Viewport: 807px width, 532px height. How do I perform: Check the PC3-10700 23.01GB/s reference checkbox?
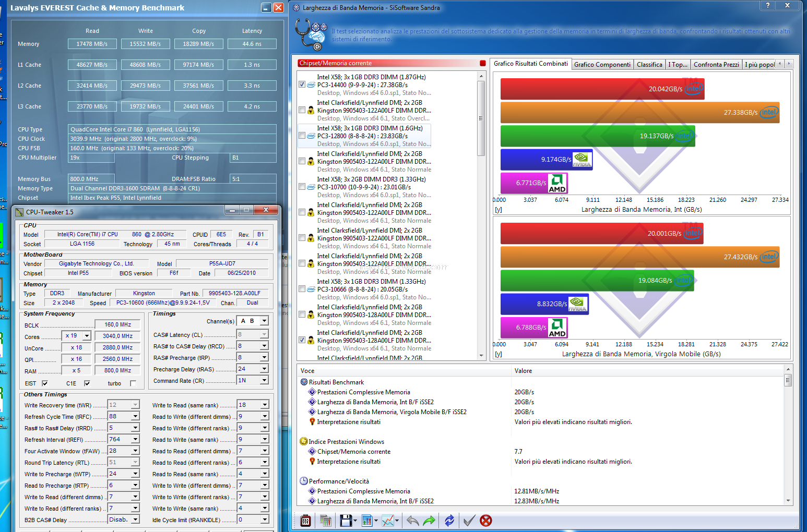coord(302,187)
